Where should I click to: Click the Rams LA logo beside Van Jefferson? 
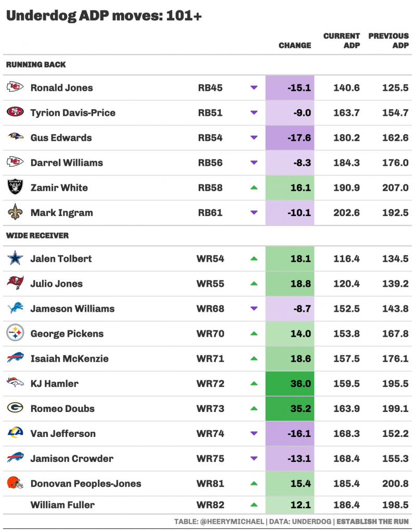click(15, 433)
